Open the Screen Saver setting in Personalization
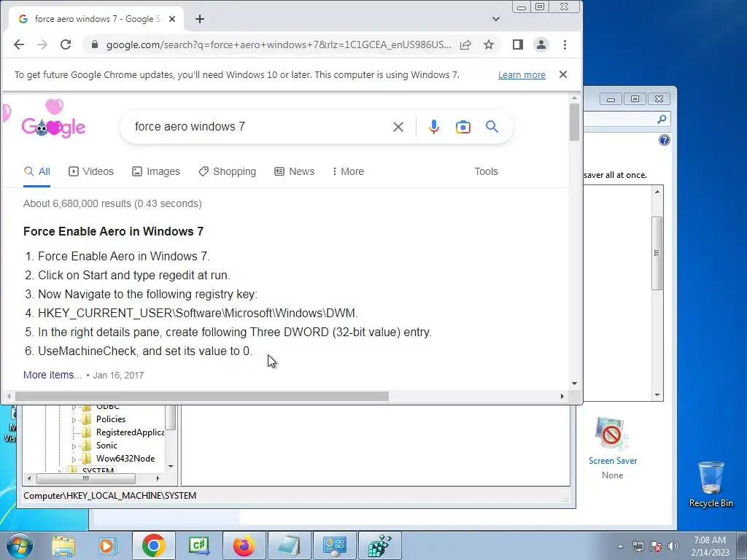This screenshot has height=560, width=747. (x=613, y=448)
